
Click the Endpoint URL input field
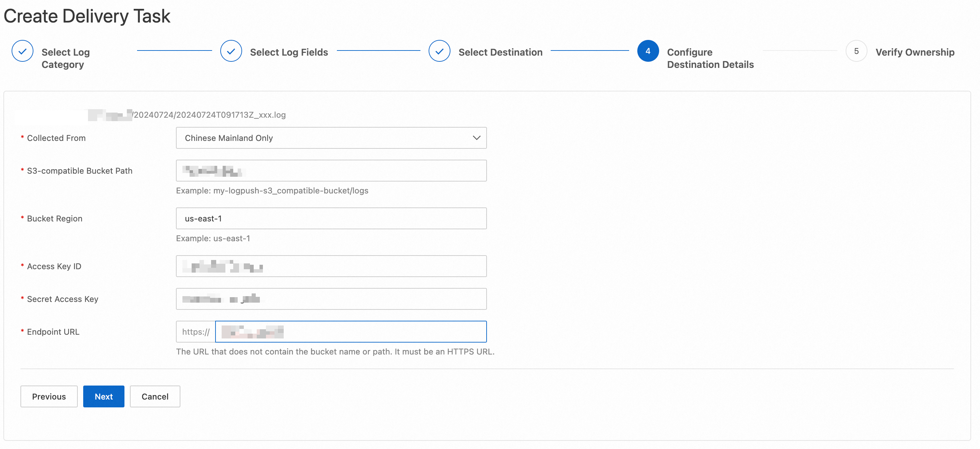351,332
